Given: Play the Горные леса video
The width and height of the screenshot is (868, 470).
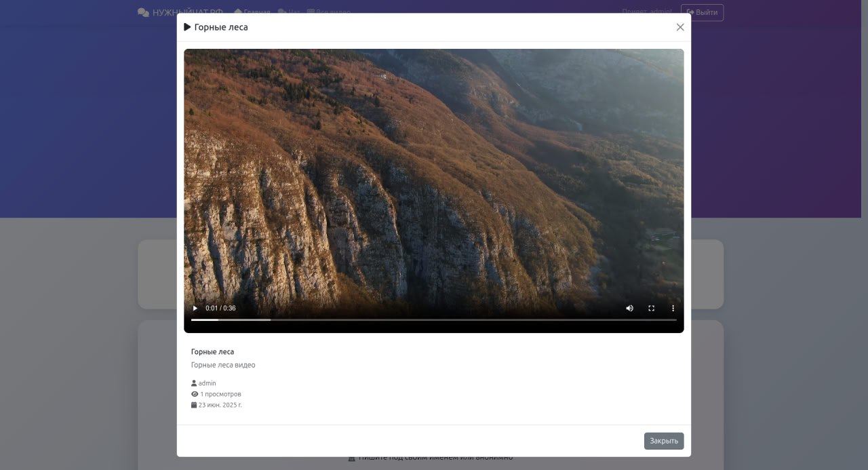Looking at the screenshot, I should tap(195, 308).
